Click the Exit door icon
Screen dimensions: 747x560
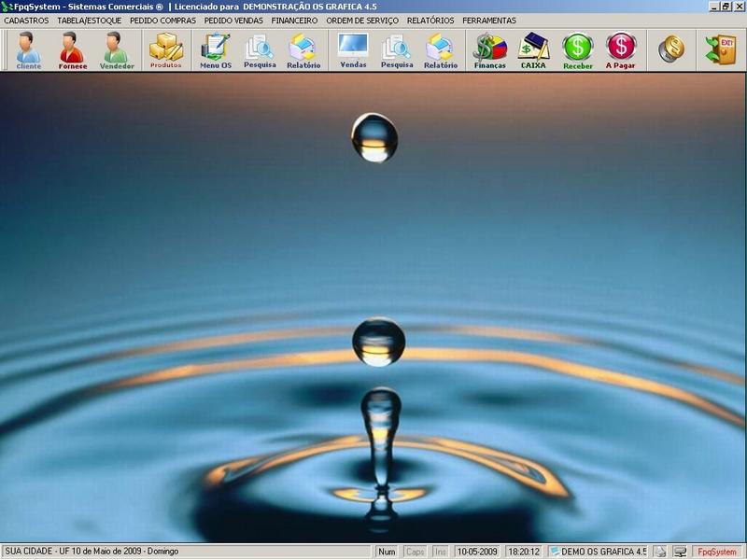721,49
